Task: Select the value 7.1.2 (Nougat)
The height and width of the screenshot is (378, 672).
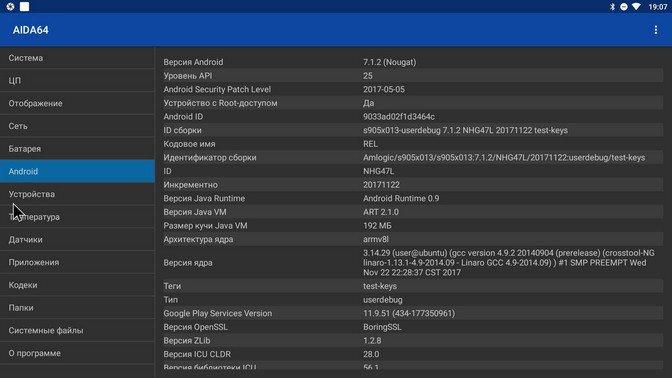Action: (x=390, y=62)
